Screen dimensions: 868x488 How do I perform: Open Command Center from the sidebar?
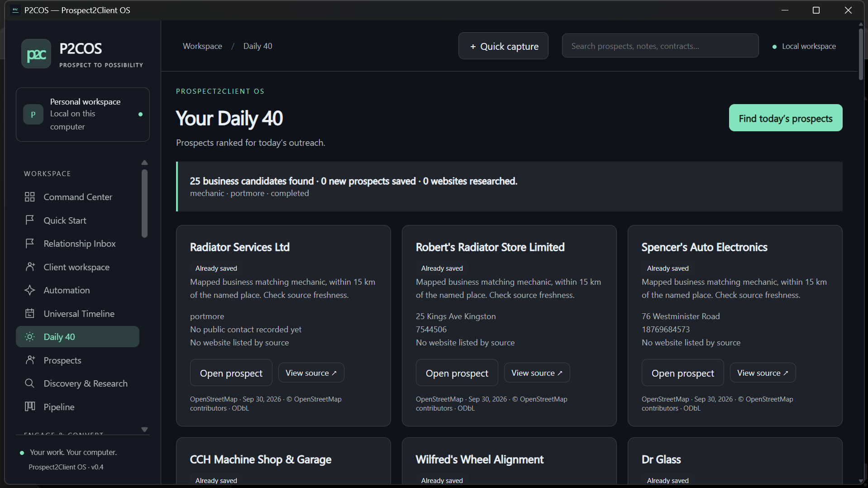77,197
